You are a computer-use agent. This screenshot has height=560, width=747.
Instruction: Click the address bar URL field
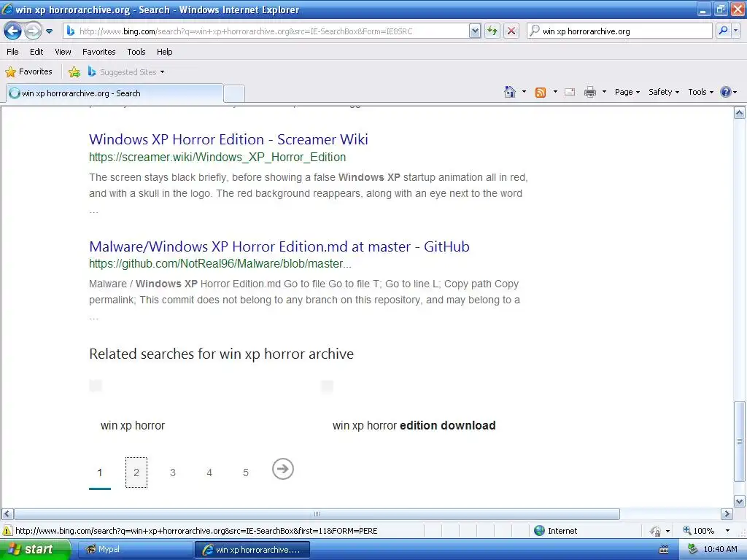coord(266,31)
